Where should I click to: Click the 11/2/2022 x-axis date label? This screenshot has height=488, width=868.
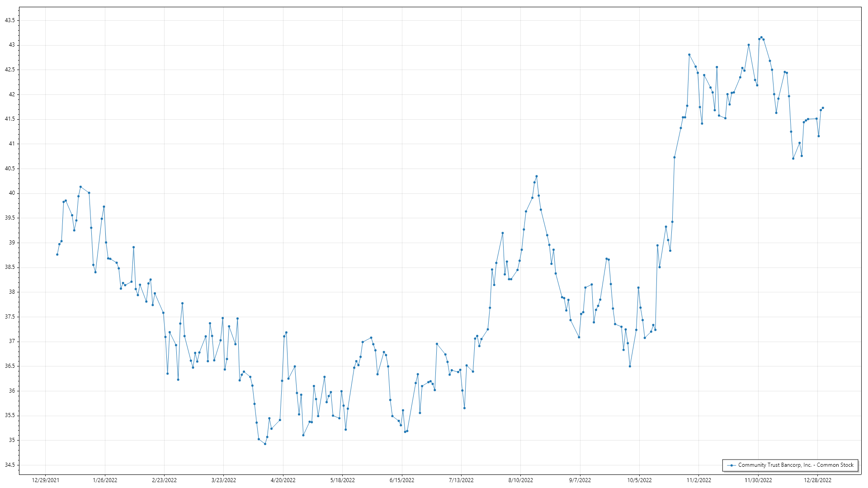coord(698,480)
